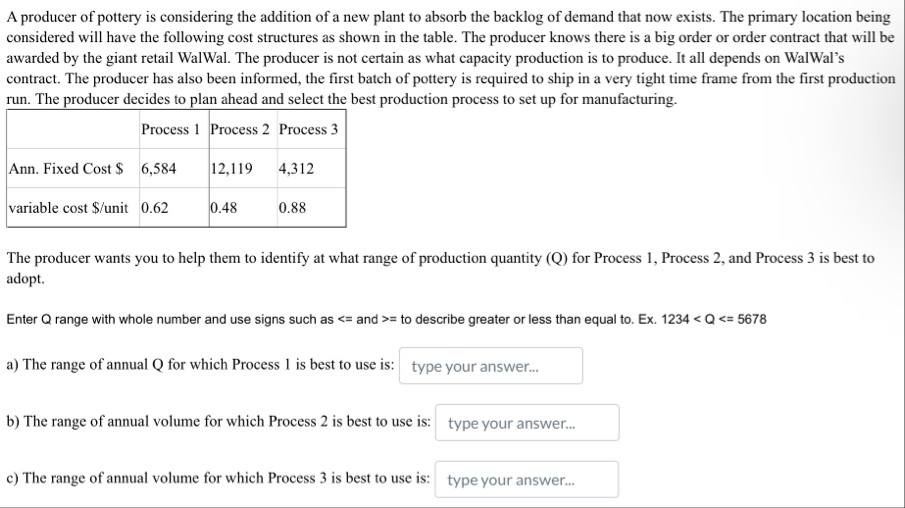Click the 0.62 variable cost cell

click(x=174, y=208)
